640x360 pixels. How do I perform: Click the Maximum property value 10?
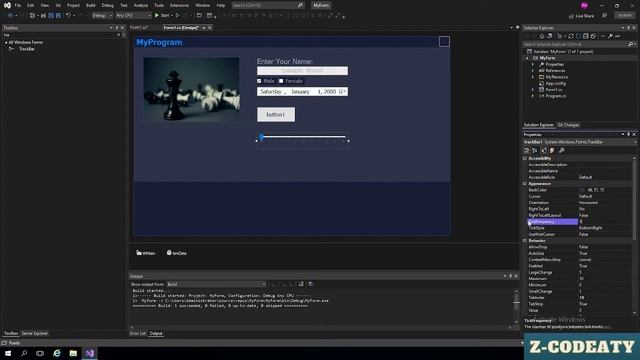(x=582, y=279)
